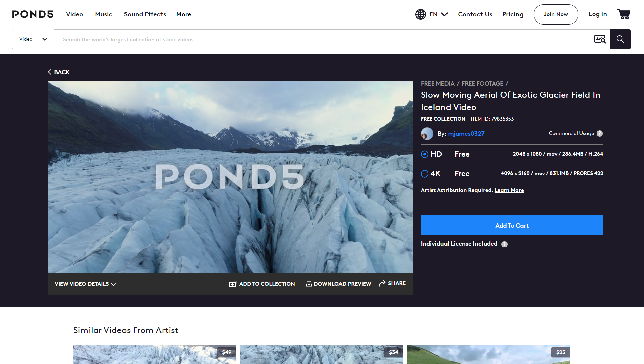Click the 'FREE COLLECTION' label
This screenshot has height=364, width=644.
point(443,119)
